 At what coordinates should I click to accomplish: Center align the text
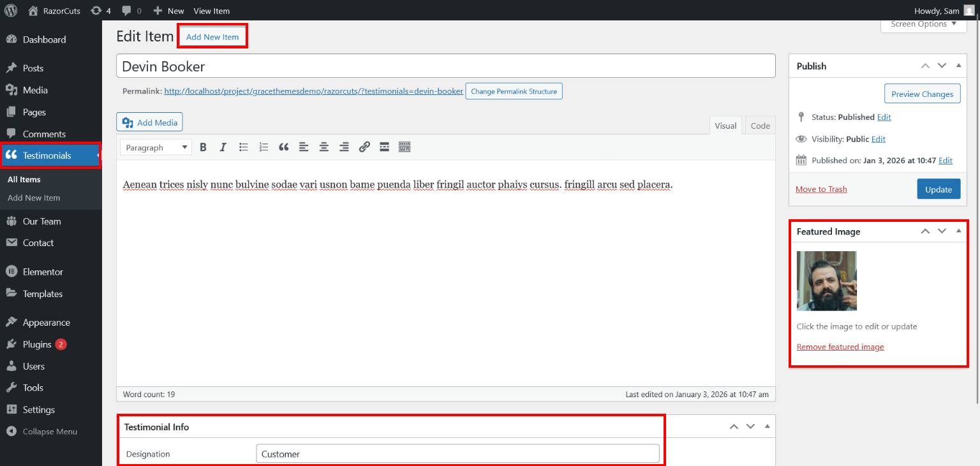pyautogui.click(x=324, y=147)
